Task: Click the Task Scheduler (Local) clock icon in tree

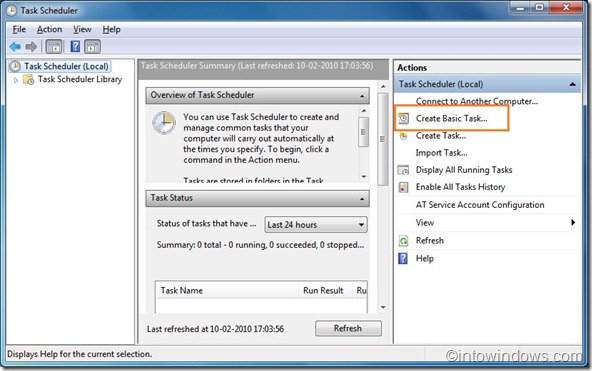Action: point(15,66)
